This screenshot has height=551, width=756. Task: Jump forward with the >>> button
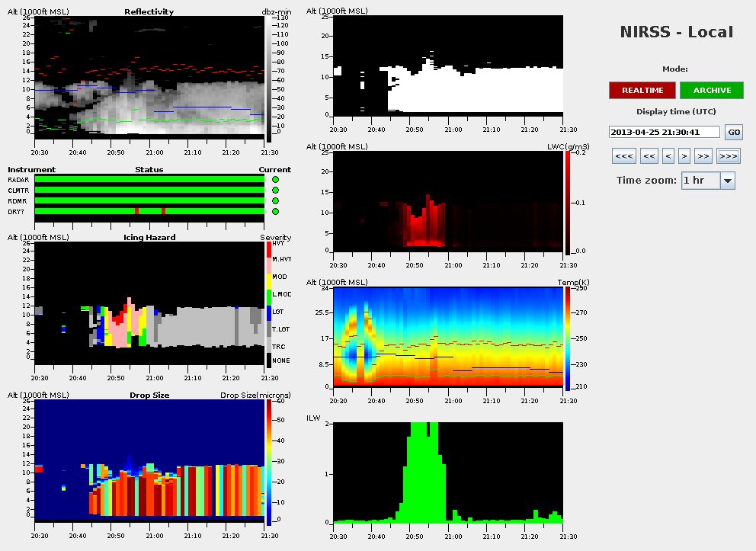tap(728, 156)
